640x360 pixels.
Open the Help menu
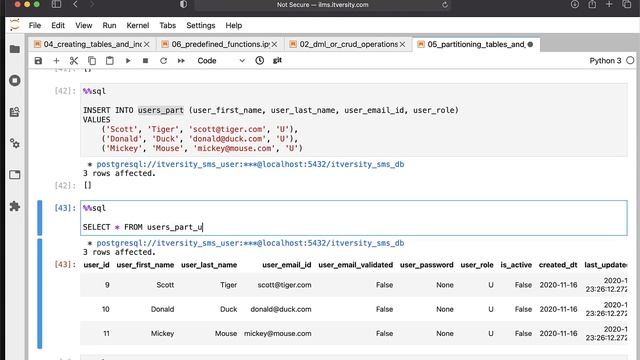[x=233, y=25]
